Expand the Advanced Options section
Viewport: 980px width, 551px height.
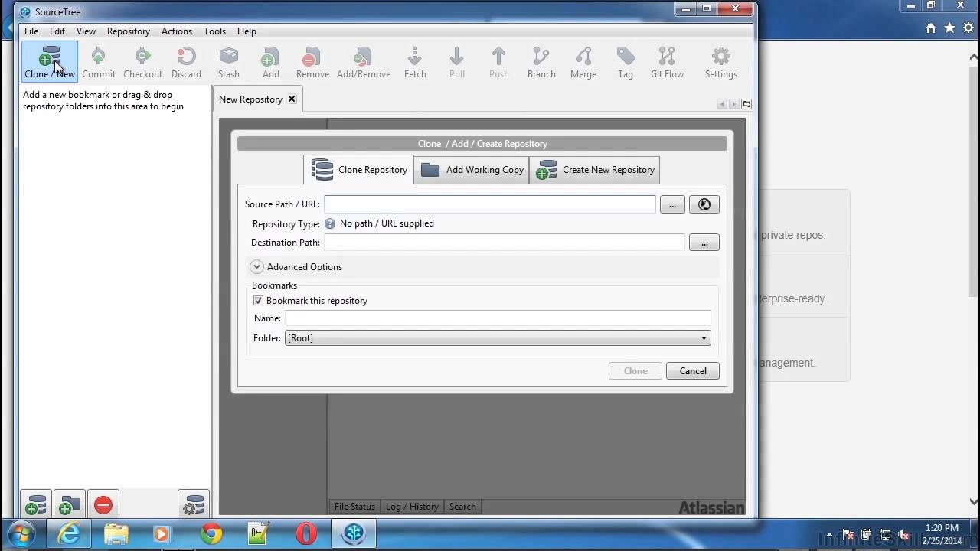[256, 267]
